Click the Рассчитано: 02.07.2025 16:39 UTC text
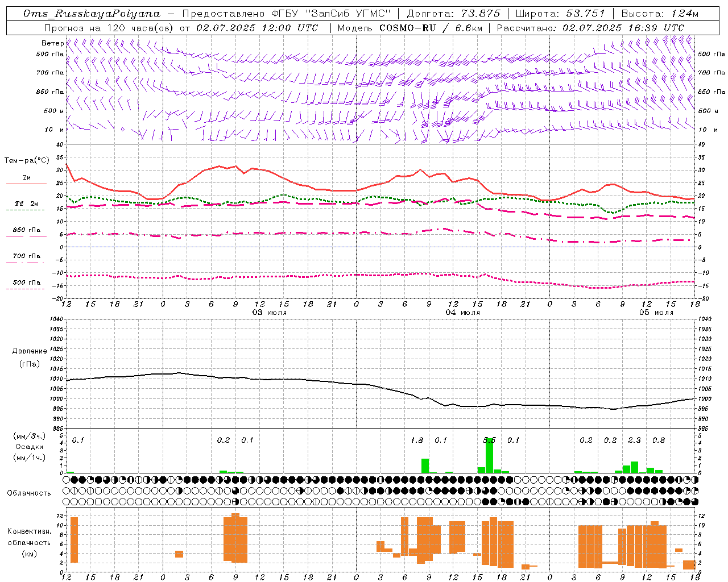 [590, 28]
